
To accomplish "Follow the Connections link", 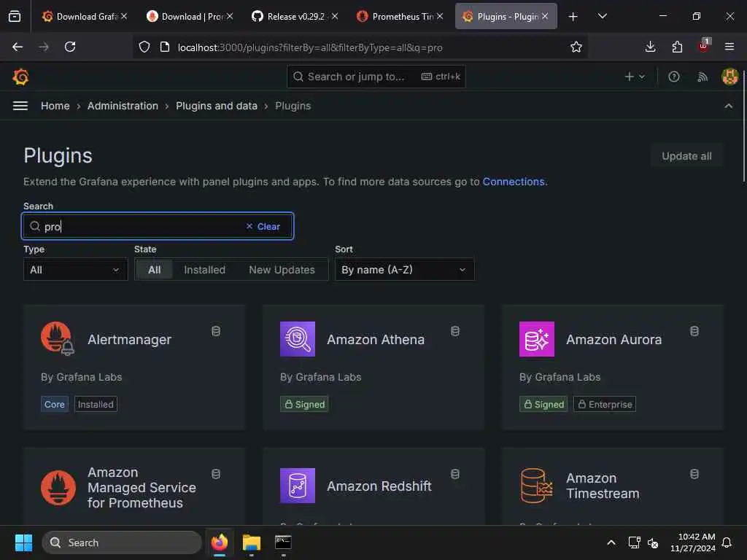I will [513, 182].
